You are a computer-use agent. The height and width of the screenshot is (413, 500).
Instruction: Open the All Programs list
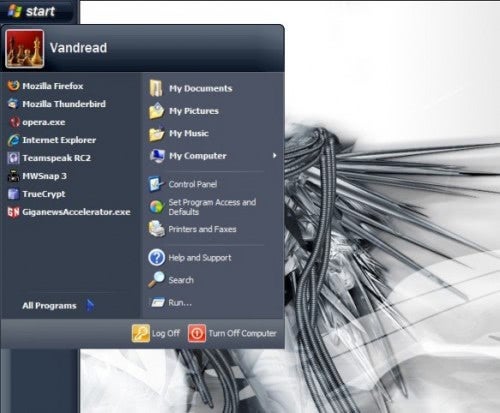click(49, 306)
